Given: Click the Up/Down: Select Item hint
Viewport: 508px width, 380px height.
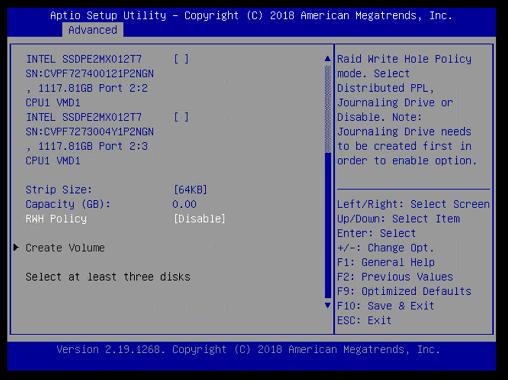Looking at the screenshot, I should [399, 219].
